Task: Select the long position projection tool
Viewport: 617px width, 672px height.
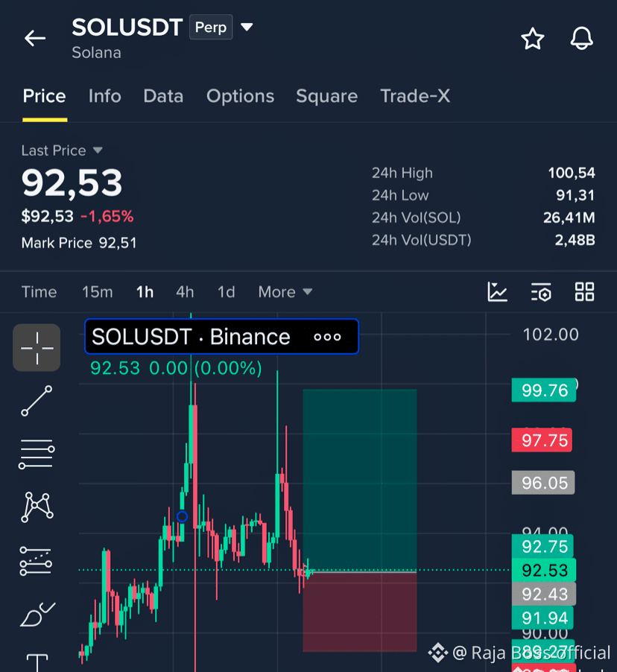Action: click(36, 561)
